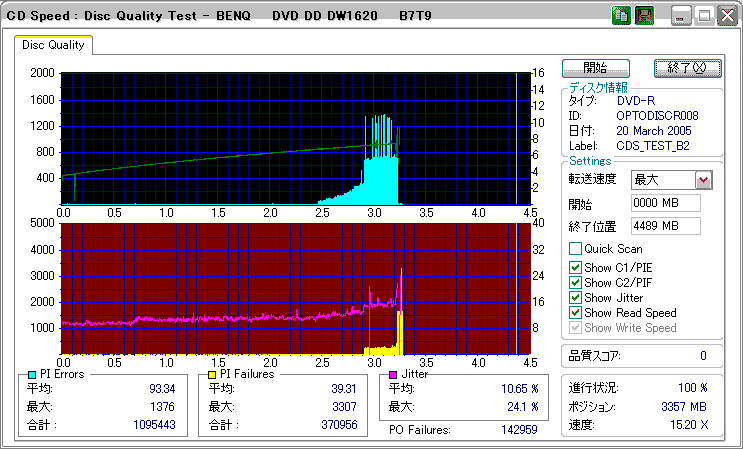Minimize the CD Speed window

pyautogui.click(x=682, y=16)
